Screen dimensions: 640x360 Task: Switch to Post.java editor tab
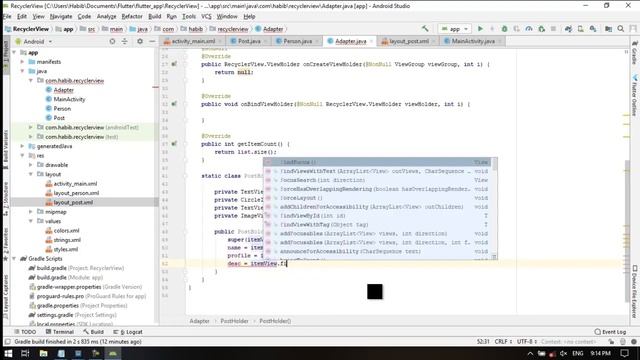click(249, 41)
